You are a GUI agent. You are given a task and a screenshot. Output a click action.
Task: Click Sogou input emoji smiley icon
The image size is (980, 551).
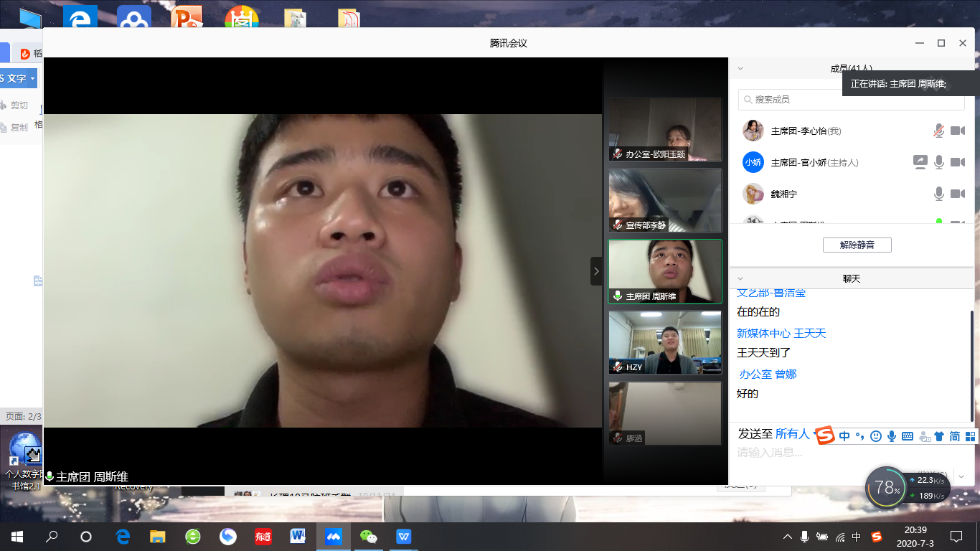(875, 436)
